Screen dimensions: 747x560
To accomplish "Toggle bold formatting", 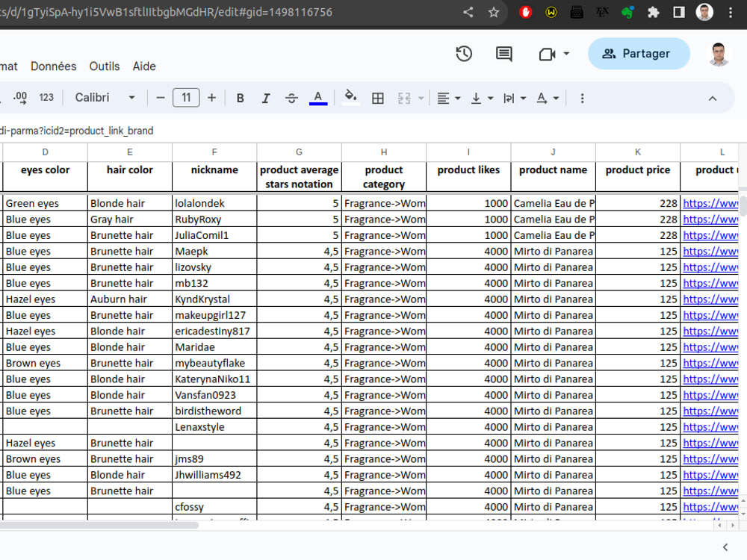I will point(240,98).
